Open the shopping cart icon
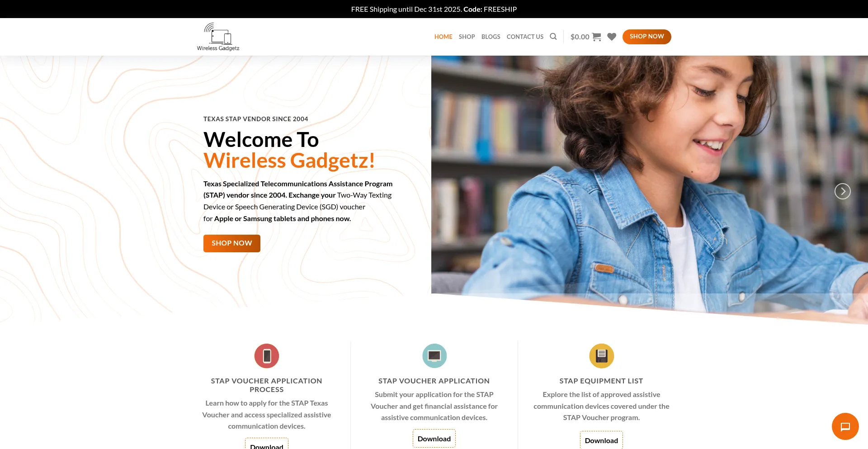 point(597,37)
